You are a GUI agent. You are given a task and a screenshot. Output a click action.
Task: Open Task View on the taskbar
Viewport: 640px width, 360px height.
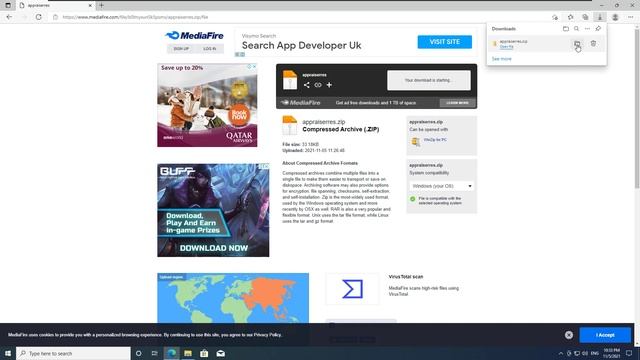(154, 353)
